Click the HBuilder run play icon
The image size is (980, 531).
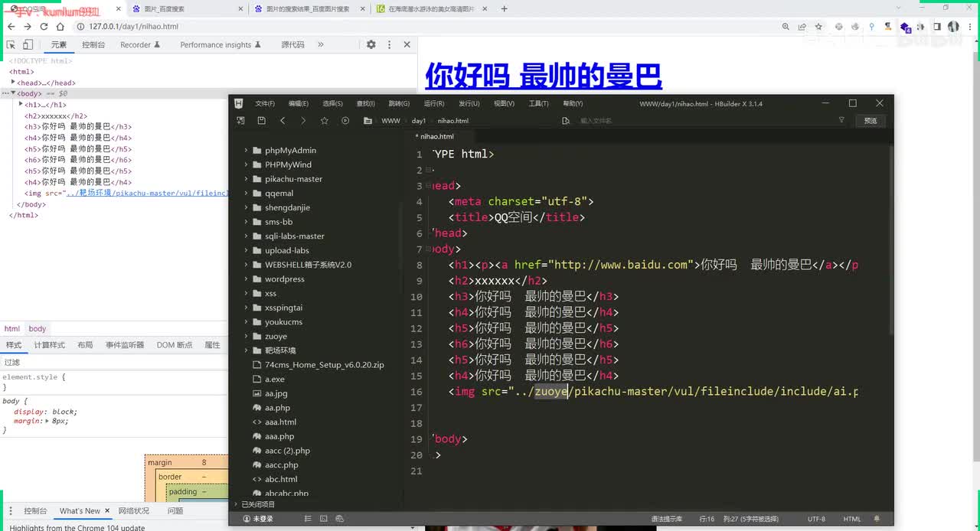[345, 121]
